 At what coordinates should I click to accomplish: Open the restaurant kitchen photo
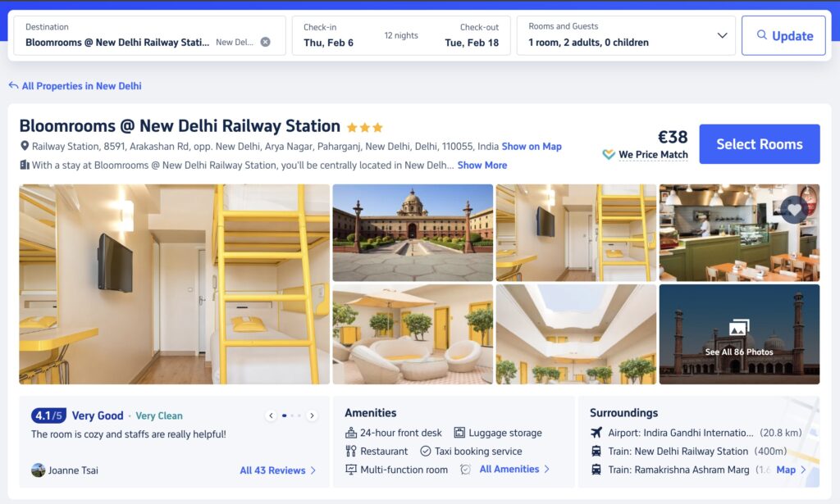tap(739, 233)
